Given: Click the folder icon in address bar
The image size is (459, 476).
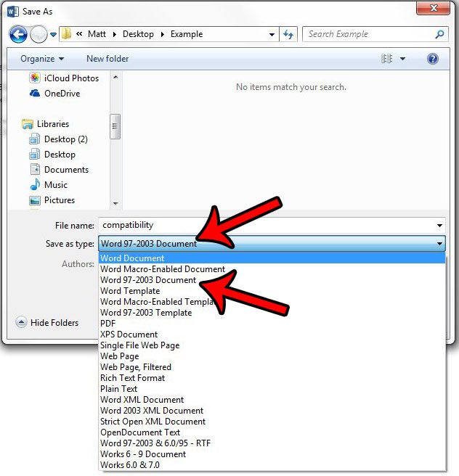Looking at the screenshot, I should pyautogui.click(x=66, y=33).
